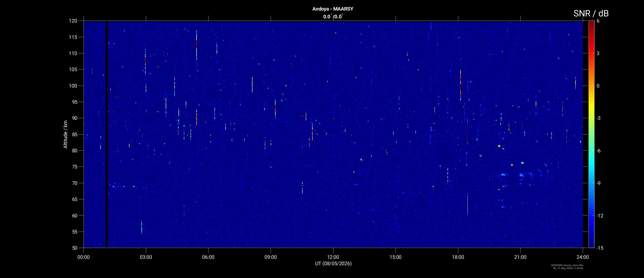Click the 85 altitude tick label

(x=74, y=134)
